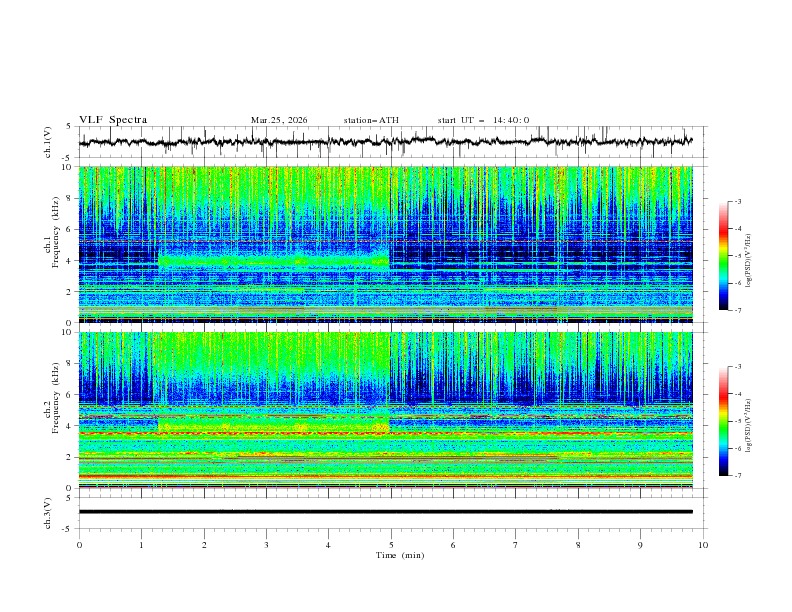Screen dimensions: 792x612
Task: Select the "start UT = 14:40:0" text
Action: pos(483,120)
